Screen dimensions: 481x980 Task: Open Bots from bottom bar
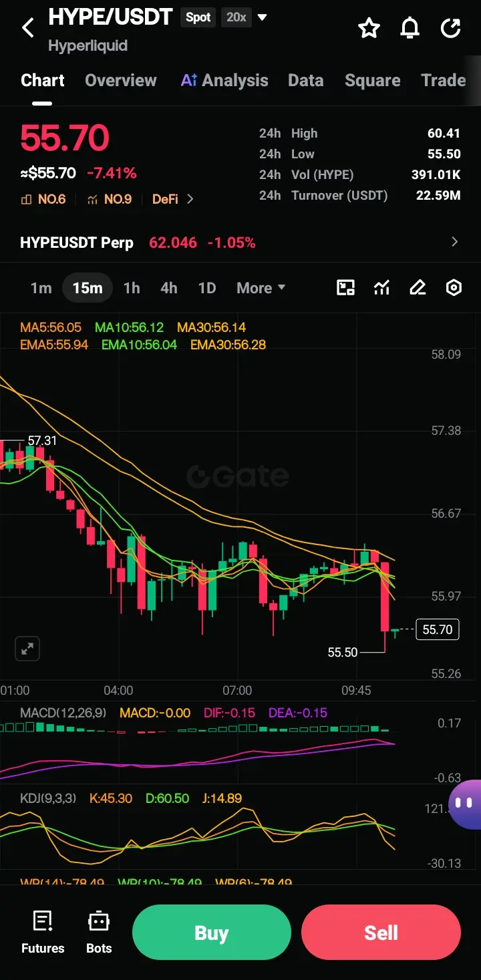click(x=99, y=932)
